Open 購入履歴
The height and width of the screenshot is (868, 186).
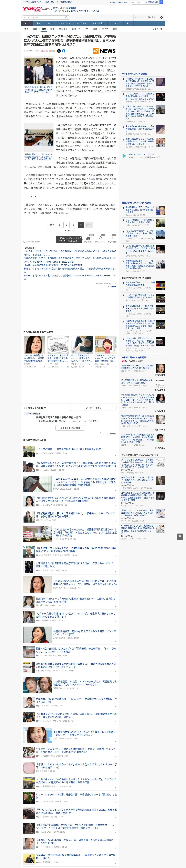(152, 18)
